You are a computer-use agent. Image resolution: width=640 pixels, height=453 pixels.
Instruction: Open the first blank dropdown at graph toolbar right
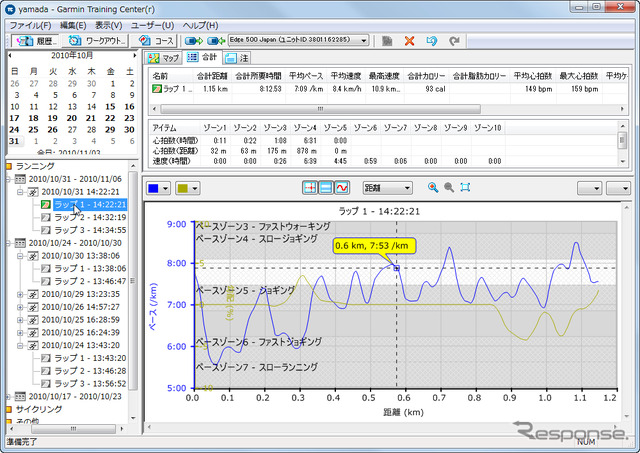pos(589,188)
